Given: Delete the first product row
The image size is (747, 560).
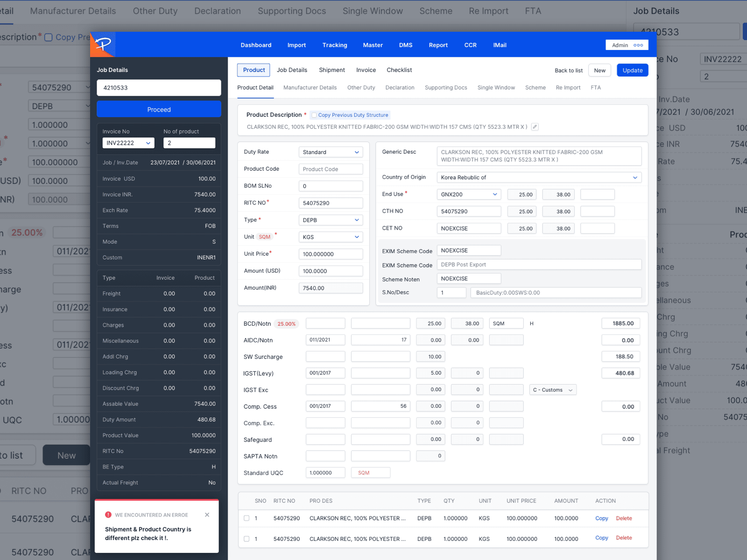Looking at the screenshot, I should (624, 518).
